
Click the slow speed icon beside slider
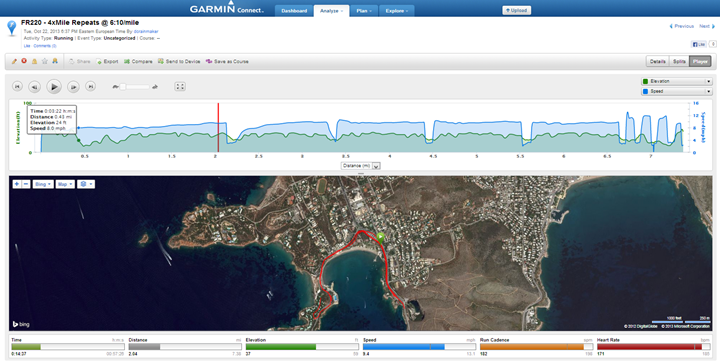115,87
